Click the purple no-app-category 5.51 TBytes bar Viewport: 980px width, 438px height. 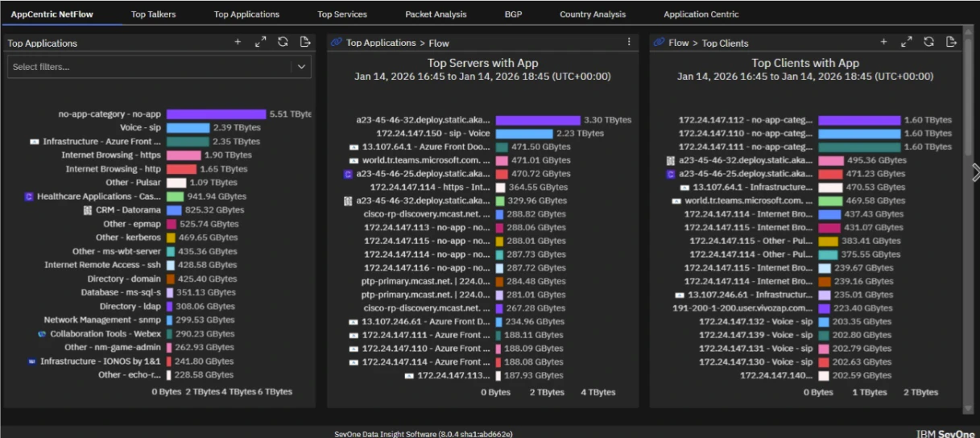pyautogui.click(x=216, y=114)
